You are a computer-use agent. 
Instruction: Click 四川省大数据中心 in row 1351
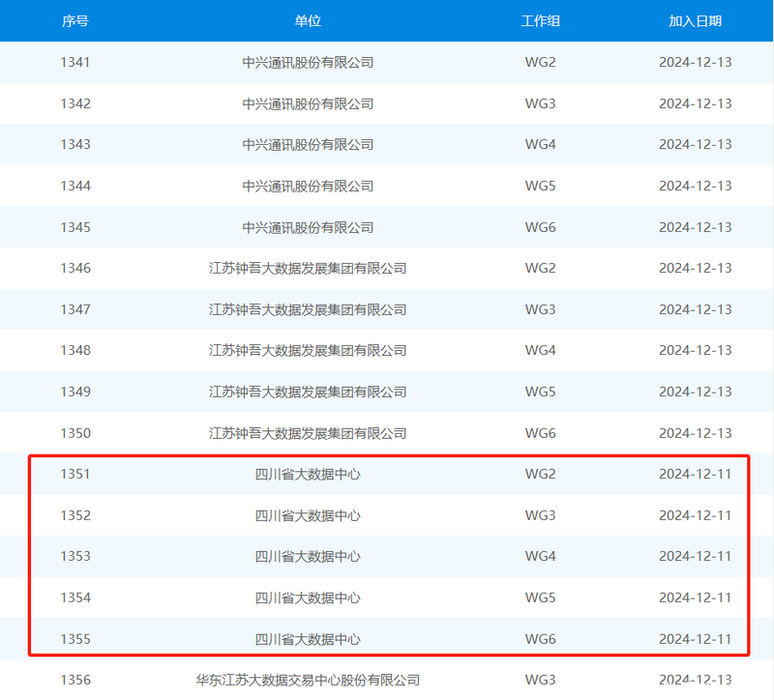pyautogui.click(x=308, y=474)
